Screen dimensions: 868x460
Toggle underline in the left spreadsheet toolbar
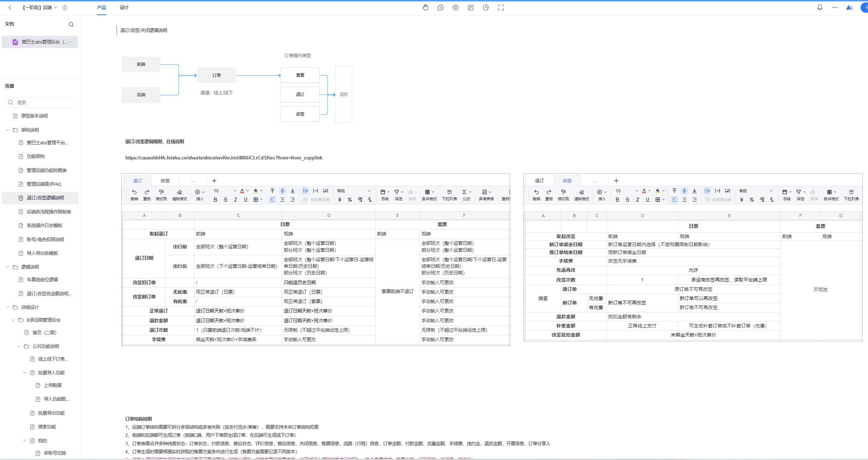(245, 199)
